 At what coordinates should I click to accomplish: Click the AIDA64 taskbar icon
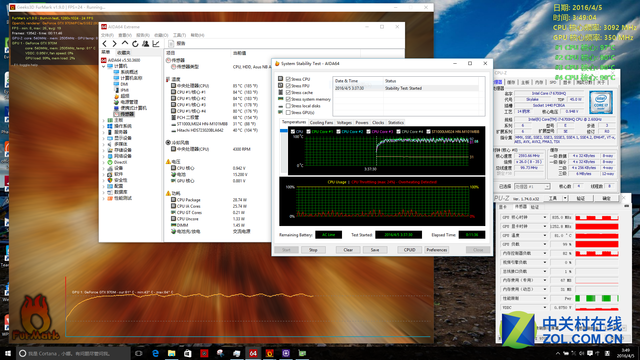coord(253,353)
